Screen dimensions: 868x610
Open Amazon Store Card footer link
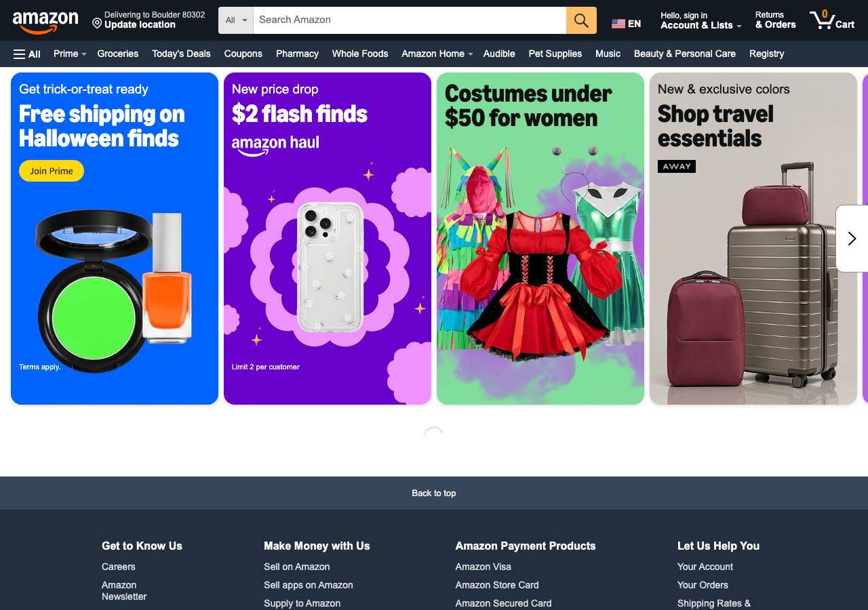click(497, 585)
